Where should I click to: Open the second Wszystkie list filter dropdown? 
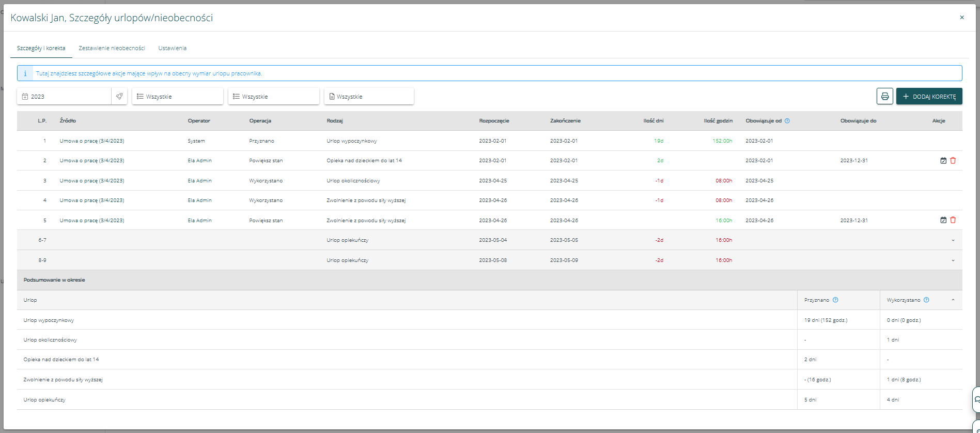(273, 97)
